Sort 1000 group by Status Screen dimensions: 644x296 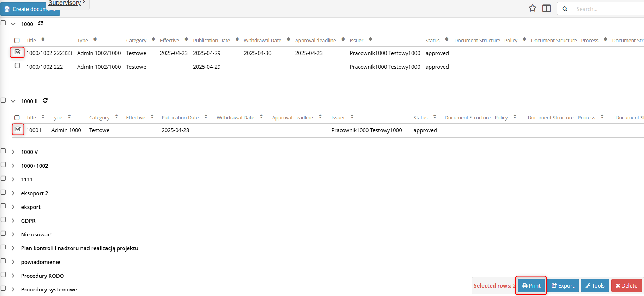coord(446,39)
